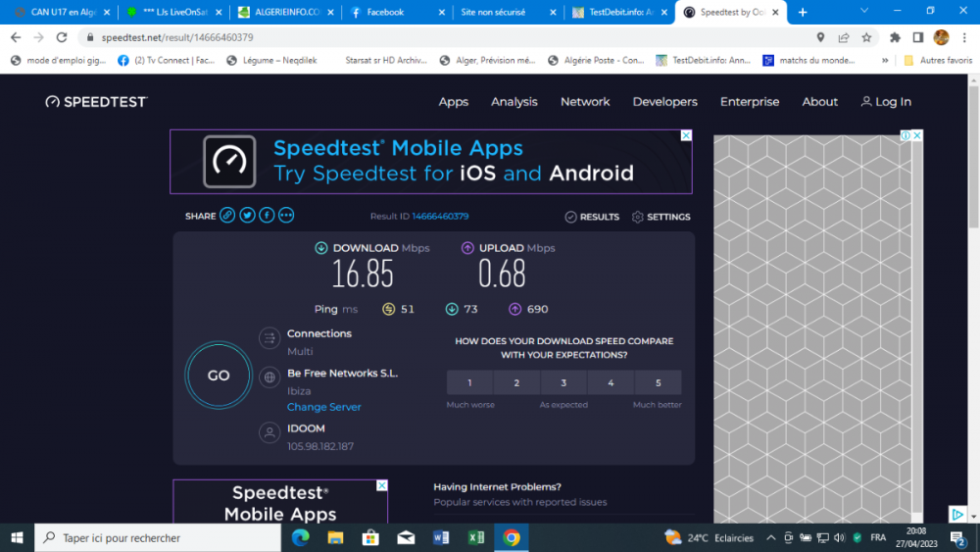This screenshot has width=980, height=552.
Task: Show hidden bookmarks overflow chevron
Action: click(x=886, y=60)
